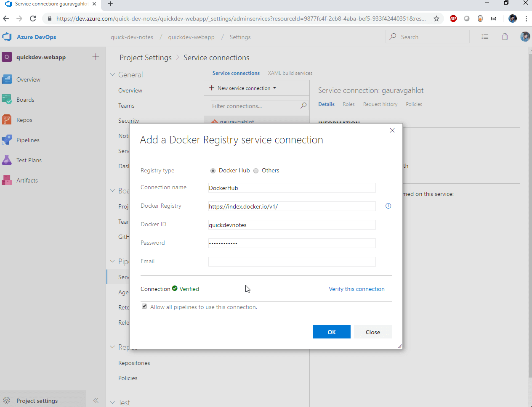Close the Docker Registry dialog with X

click(x=392, y=130)
